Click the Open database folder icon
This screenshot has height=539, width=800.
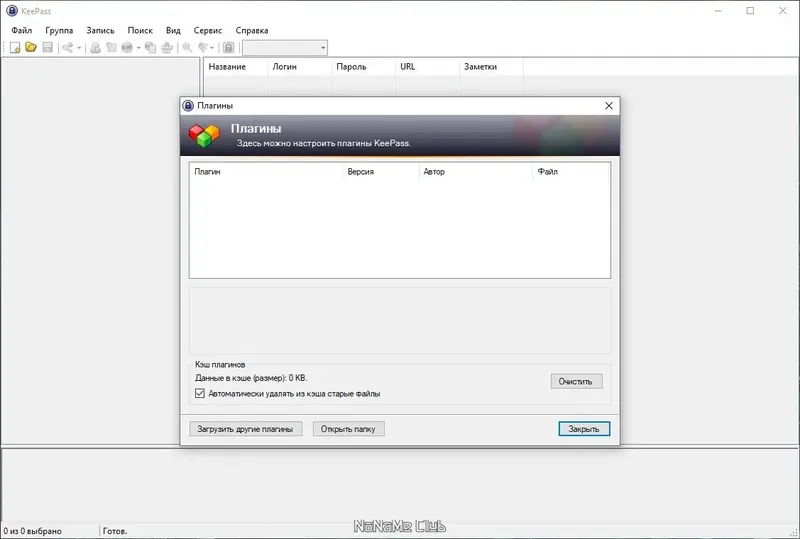[31, 47]
